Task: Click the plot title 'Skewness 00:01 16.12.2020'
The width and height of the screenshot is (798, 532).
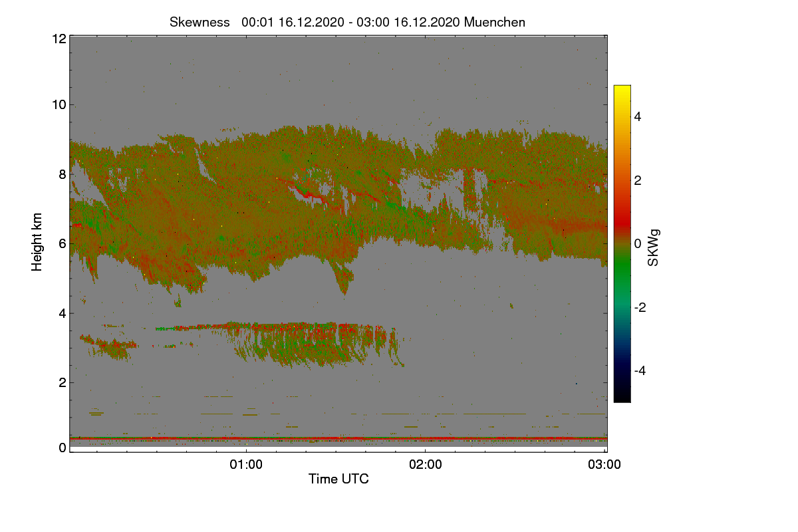Action: 347,22
